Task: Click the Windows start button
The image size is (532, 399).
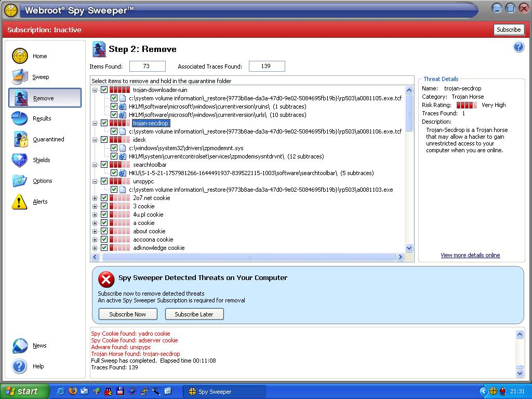Action: [x=24, y=391]
